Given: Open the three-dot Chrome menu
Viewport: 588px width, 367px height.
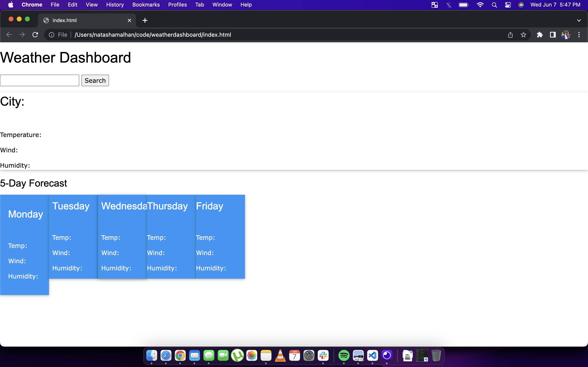Looking at the screenshot, I should [x=579, y=34].
